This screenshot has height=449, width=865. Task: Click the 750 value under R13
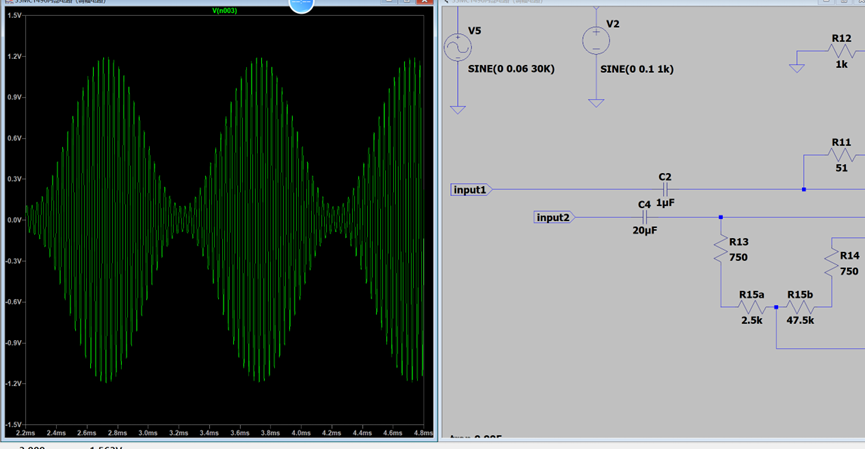pyautogui.click(x=738, y=258)
